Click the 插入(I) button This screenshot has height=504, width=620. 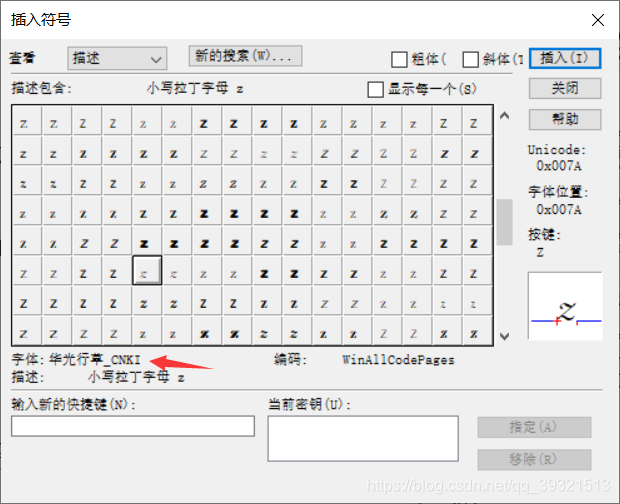pos(565,59)
